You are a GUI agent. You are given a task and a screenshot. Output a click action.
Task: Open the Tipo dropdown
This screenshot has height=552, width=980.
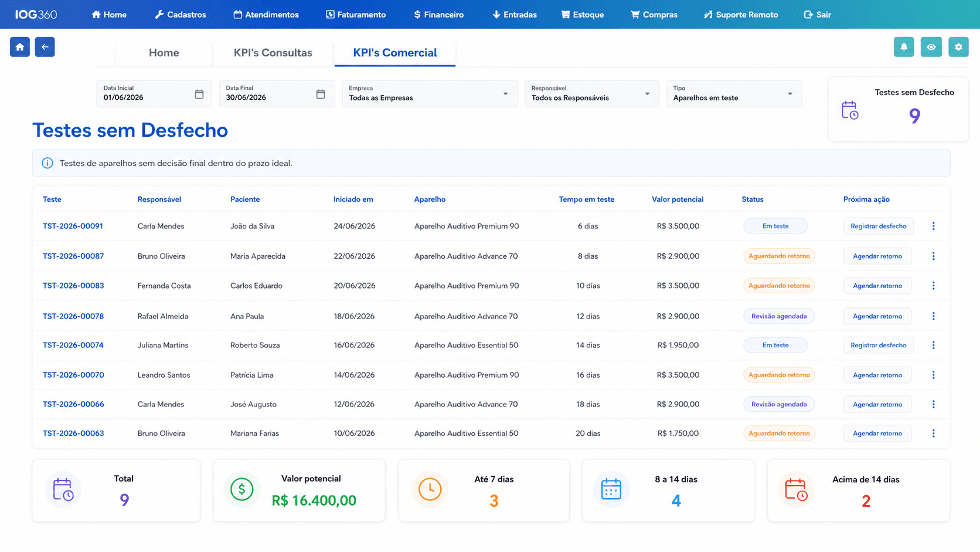tap(734, 94)
